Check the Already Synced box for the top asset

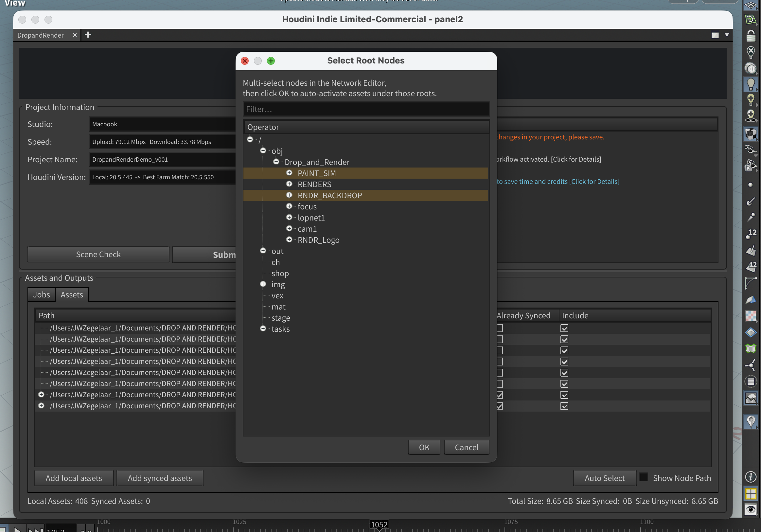(499, 328)
